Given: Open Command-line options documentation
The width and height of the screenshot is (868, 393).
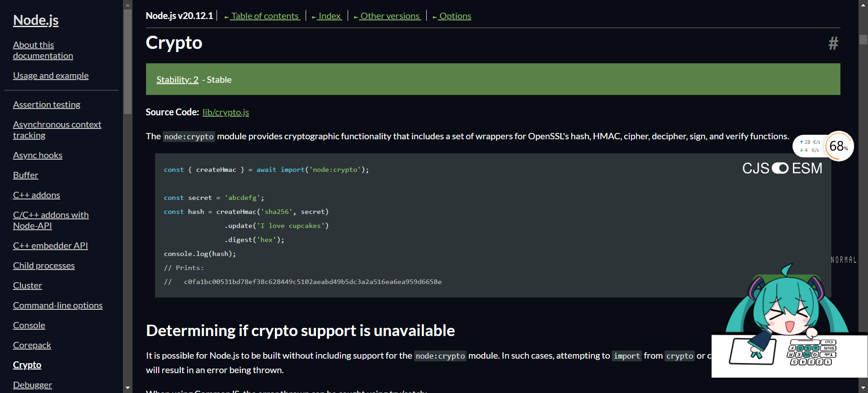Looking at the screenshot, I should pyautogui.click(x=58, y=305).
